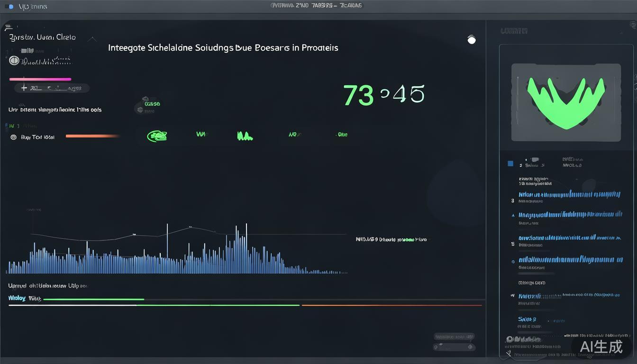The width and height of the screenshot is (637, 364).
Task: Adjust the pink slider bar in left sidebar
Action: pos(40,79)
